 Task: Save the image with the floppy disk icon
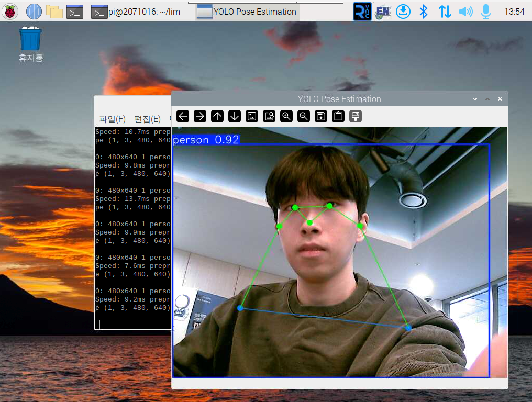click(321, 116)
